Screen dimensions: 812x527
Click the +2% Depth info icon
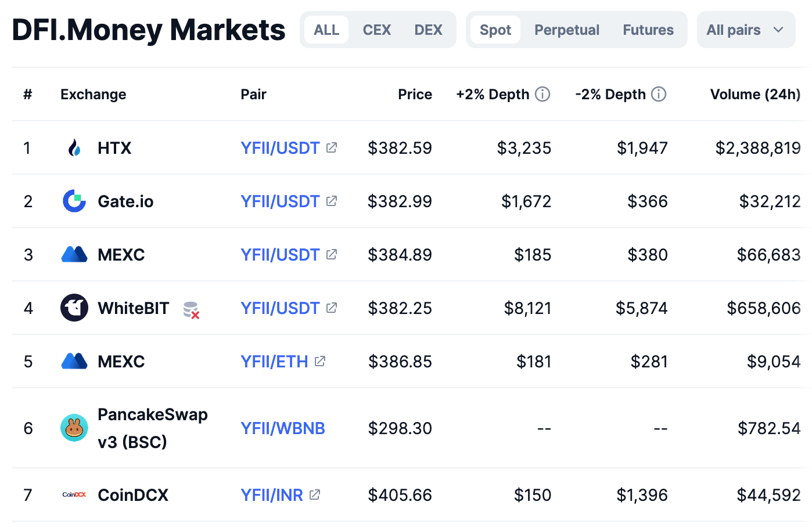542,94
